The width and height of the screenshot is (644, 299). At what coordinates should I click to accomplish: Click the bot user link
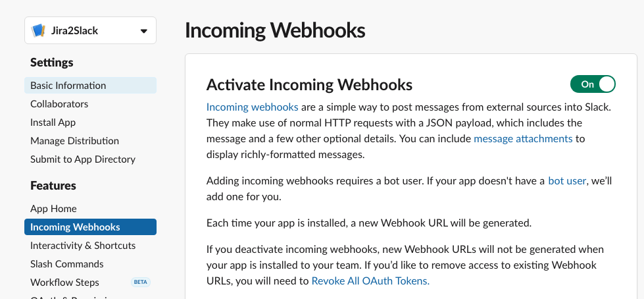tap(566, 180)
